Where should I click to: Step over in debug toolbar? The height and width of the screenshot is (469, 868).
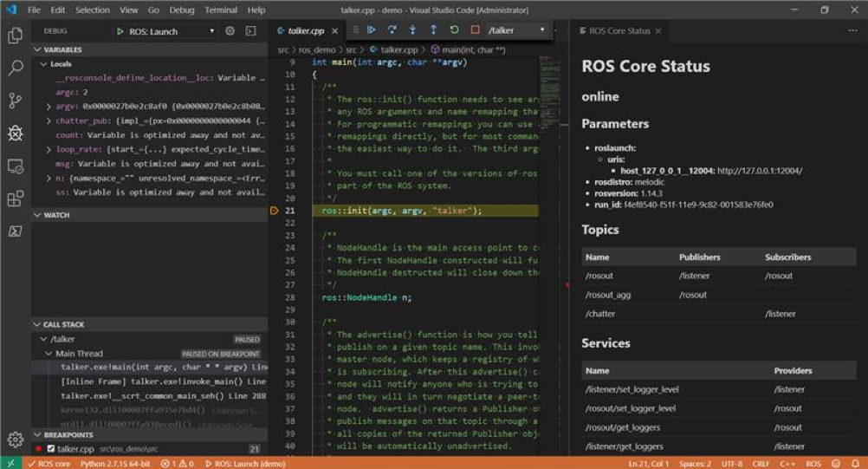[392, 29]
